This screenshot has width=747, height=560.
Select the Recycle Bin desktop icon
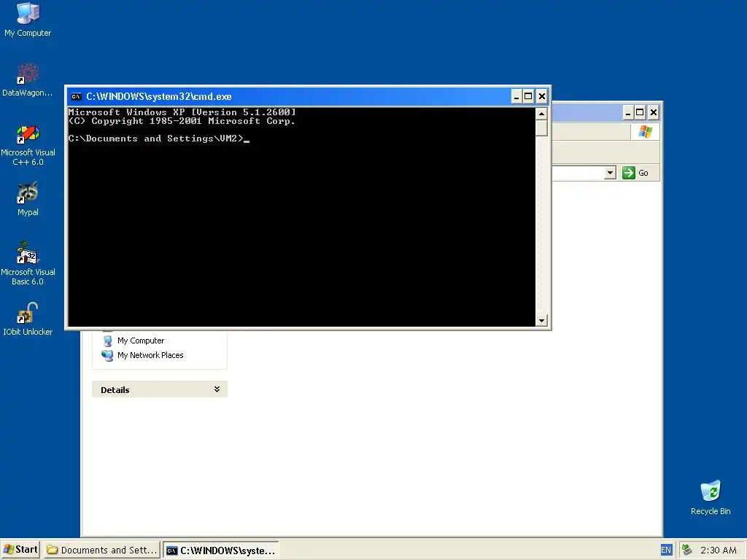(711, 497)
